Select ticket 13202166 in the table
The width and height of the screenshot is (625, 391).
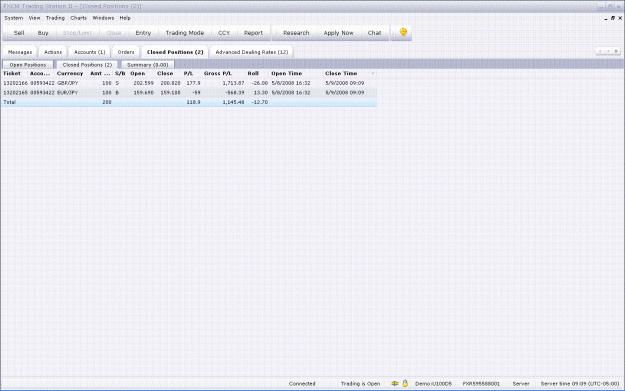tap(16, 83)
